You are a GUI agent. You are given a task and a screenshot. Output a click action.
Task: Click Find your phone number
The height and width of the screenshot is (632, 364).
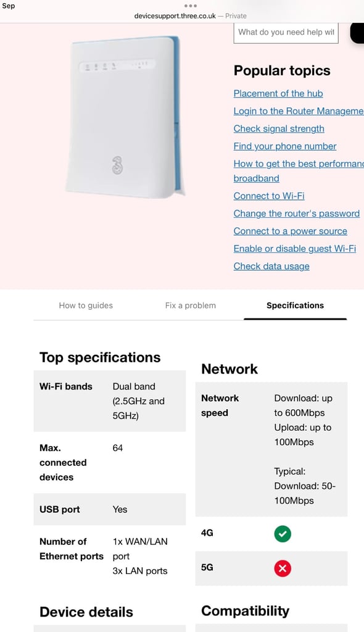(284, 146)
